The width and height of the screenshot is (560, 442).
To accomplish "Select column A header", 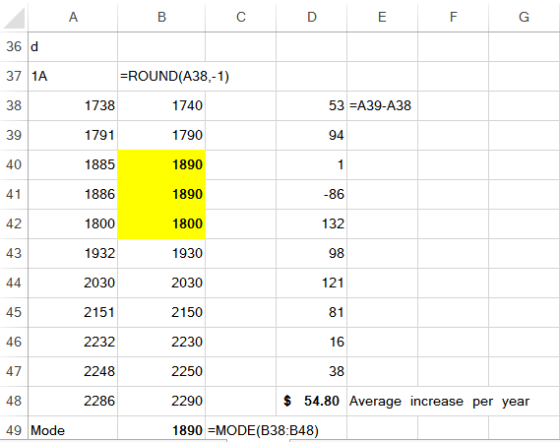I will point(73,16).
